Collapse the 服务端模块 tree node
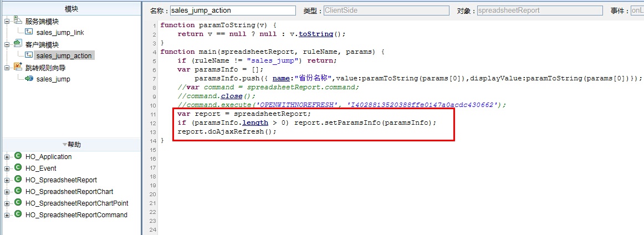 [x=7, y=22]
